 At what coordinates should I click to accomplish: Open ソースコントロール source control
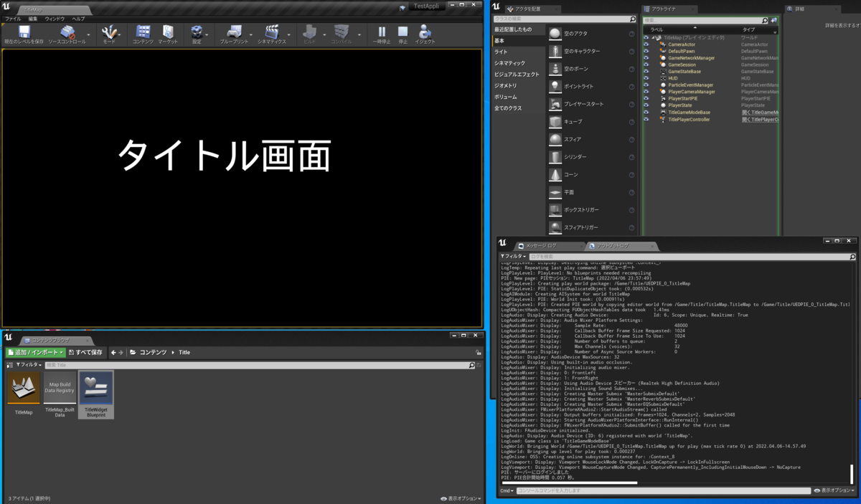pos(67,34)
